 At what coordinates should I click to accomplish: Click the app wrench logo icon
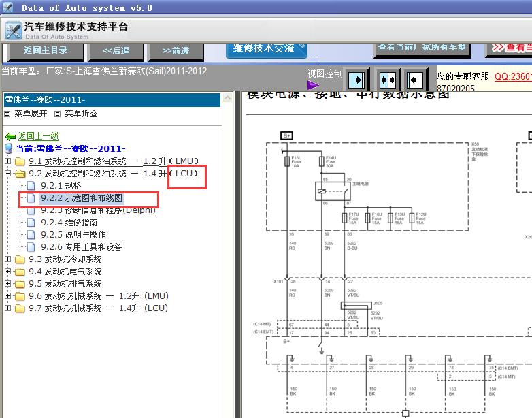click(14, 31)
